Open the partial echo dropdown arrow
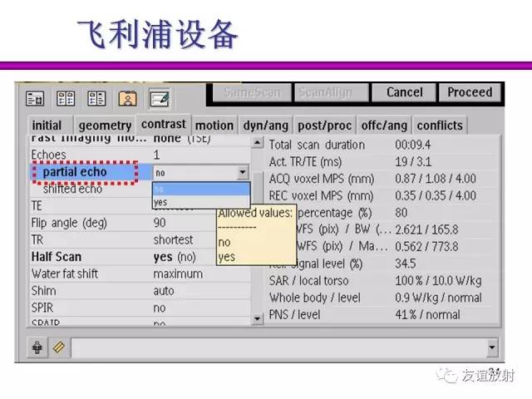 242,172
